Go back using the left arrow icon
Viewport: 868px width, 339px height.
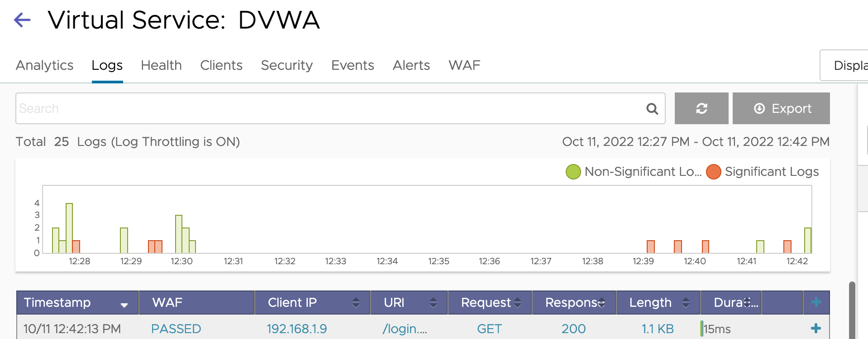point(22,19)
